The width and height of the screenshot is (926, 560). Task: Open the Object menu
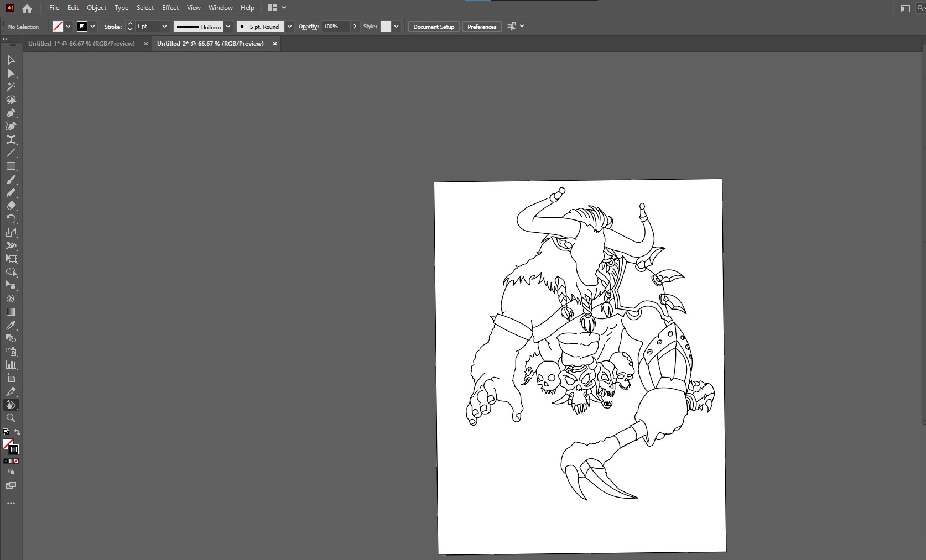click(x=96, y=8)
